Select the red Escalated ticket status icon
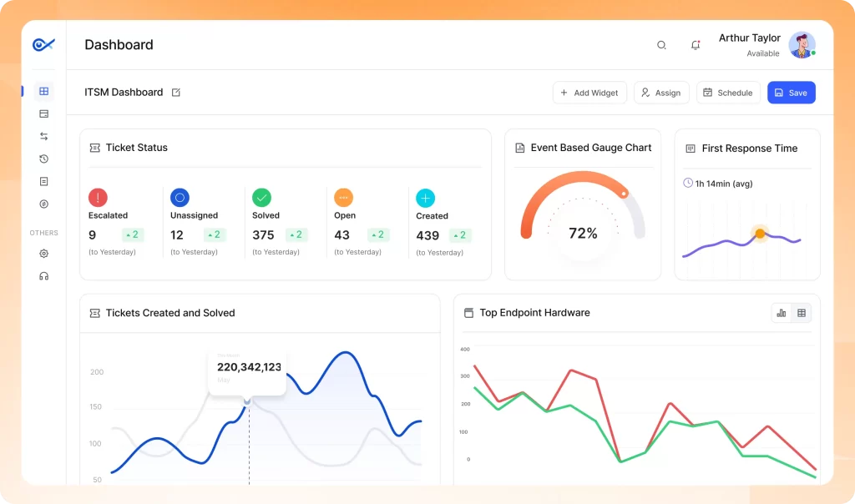Screen dimensions: 855x504 (x=98, y=198)
